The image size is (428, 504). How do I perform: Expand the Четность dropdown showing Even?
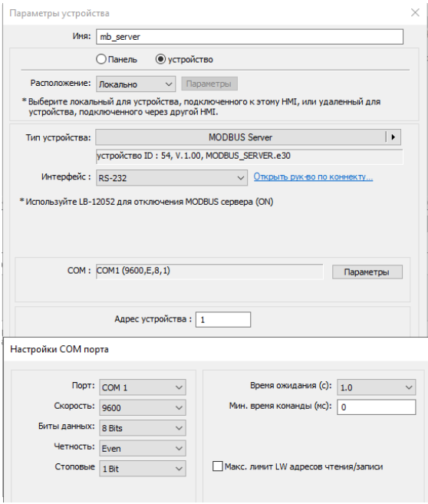(x=143, y=449)
